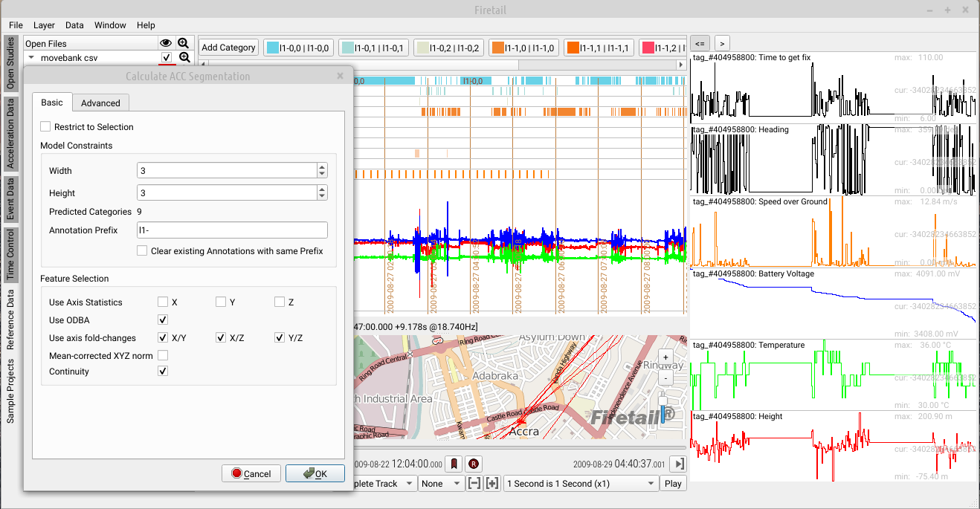Toggle Y/Z axis fold-changes checkbox

tap(280, 337)
